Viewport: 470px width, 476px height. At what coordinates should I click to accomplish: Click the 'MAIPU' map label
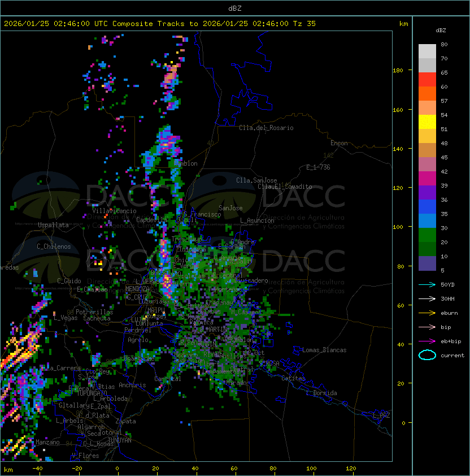coord(156,310)
